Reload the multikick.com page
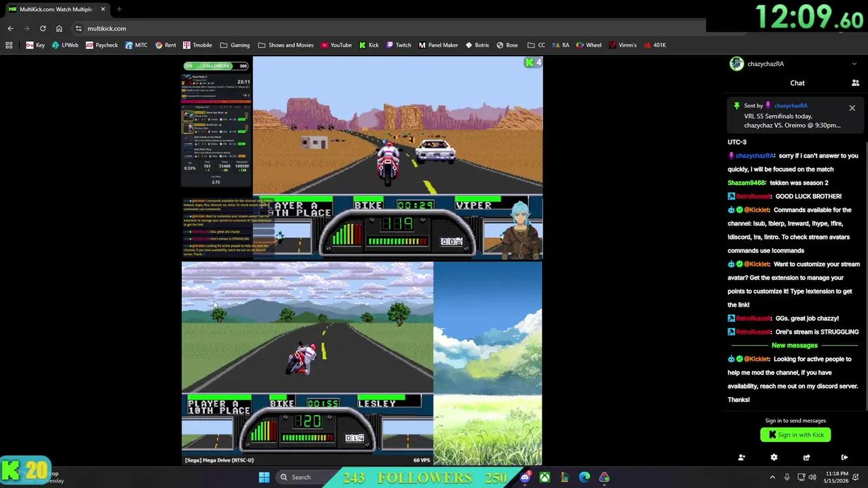Screen dimensions: 868x488 coord(43,28)
